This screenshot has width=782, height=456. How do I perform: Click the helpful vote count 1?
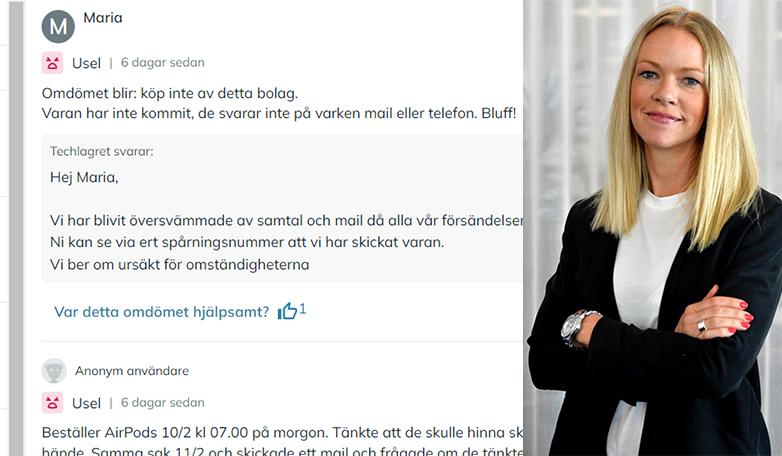click(x=303, y=309)
